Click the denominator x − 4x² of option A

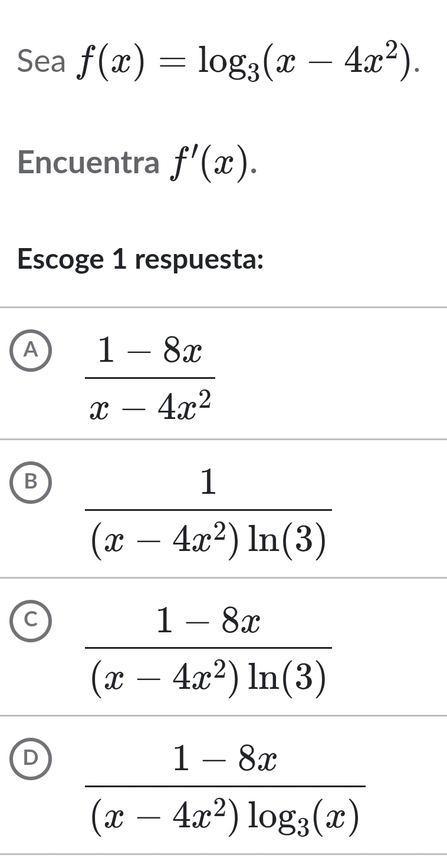point(151,405)
